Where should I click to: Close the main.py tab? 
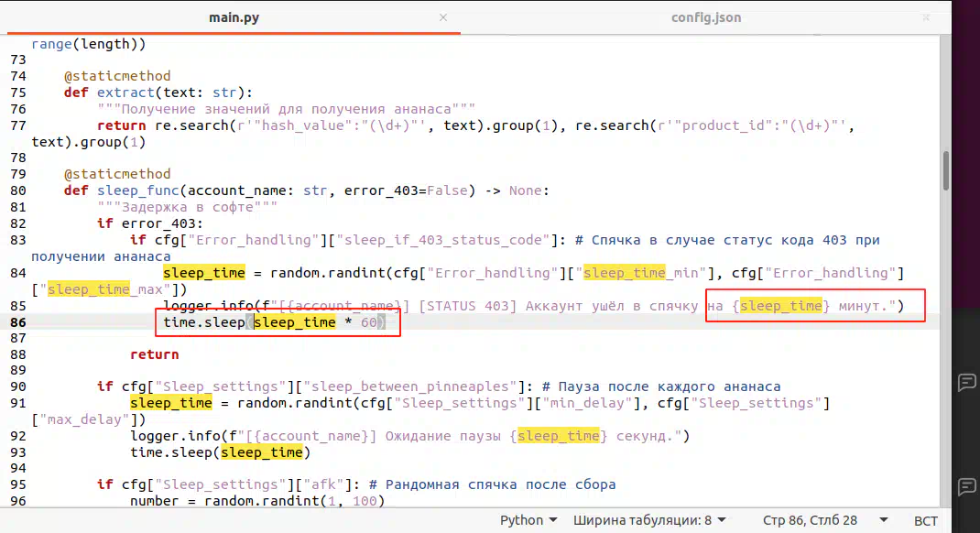click(x=443, y=17)
